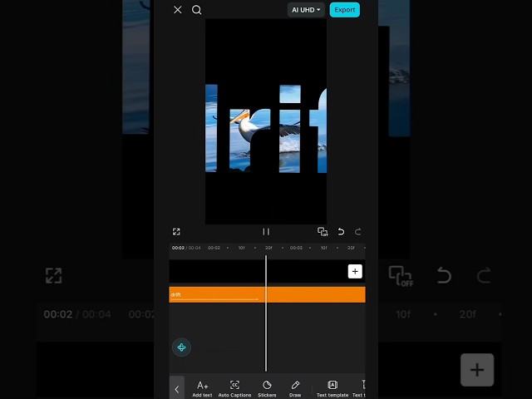Open Text template tool
The height and width of the screenshot is (399, 532).
(x=332, y=389)
